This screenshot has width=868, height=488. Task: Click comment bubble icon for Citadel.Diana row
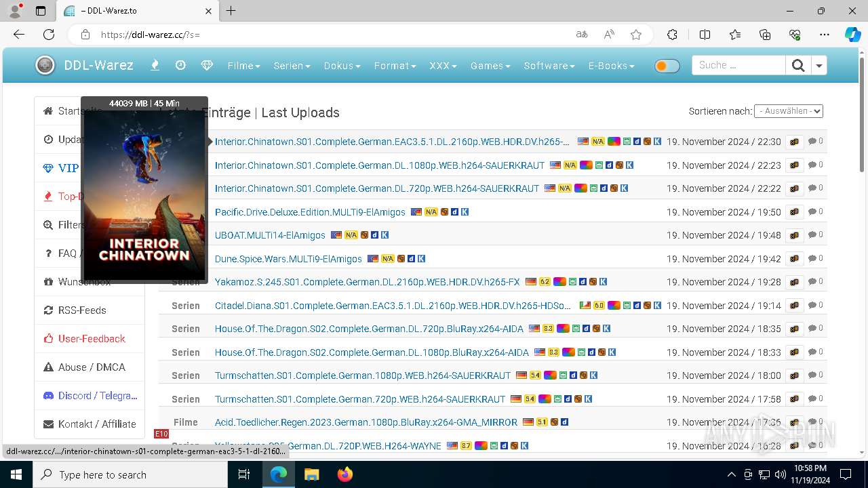point(812,305)
